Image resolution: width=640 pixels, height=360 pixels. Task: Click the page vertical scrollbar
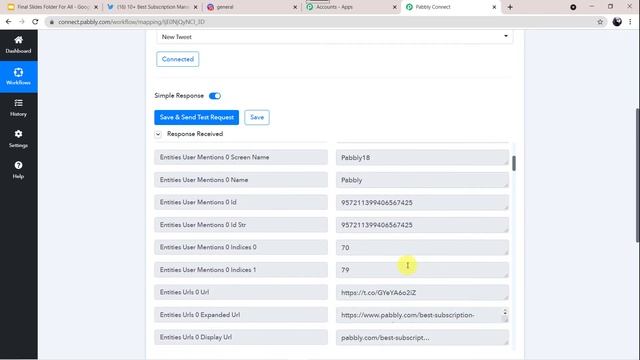(637, 176)
